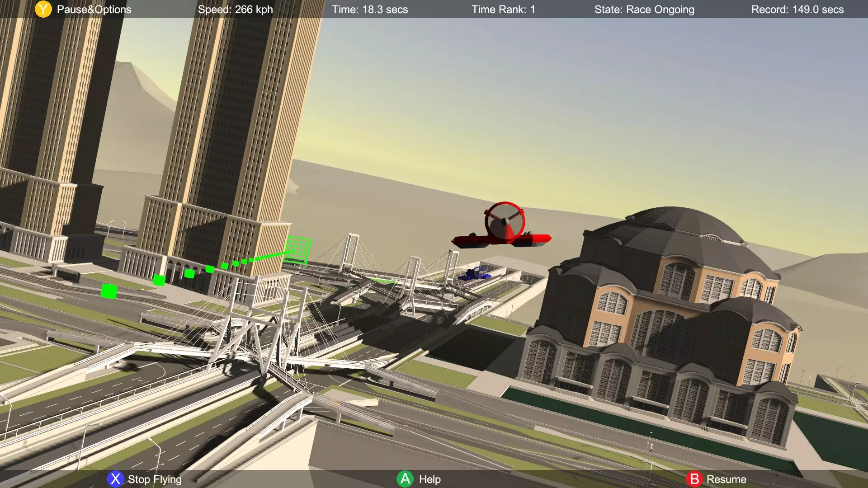The width and height of the screenshot is (868, 488).
Task: Click the green A button icon
Action: click(x=405, y=479)
